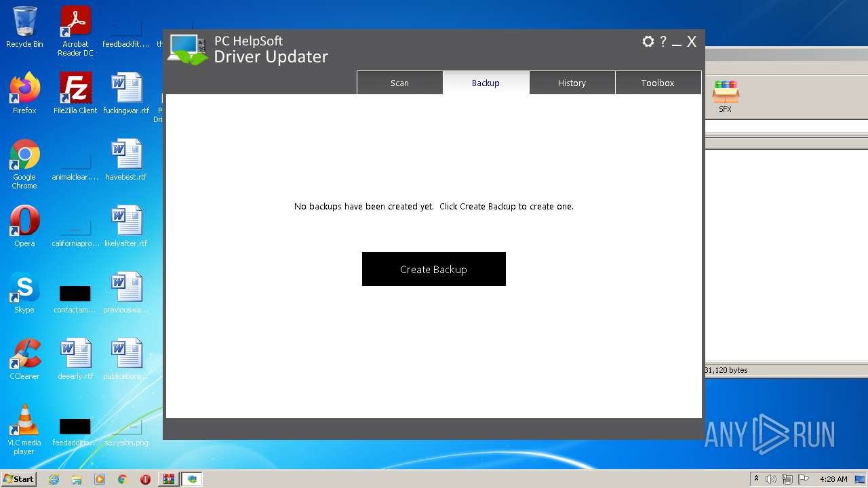Select the VLC media player shortcut
This screenshot has width=868, height=488.
(24, 430)
